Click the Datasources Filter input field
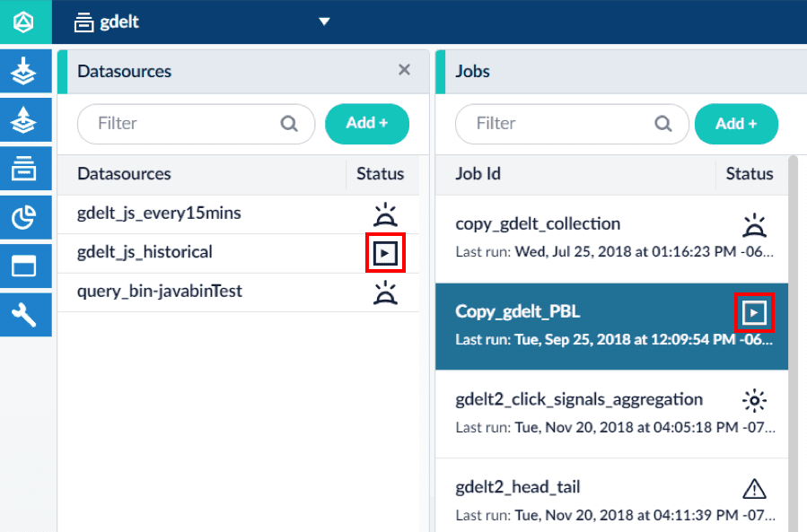The width and height of the screenshot is (807, 532). point(196,124)
